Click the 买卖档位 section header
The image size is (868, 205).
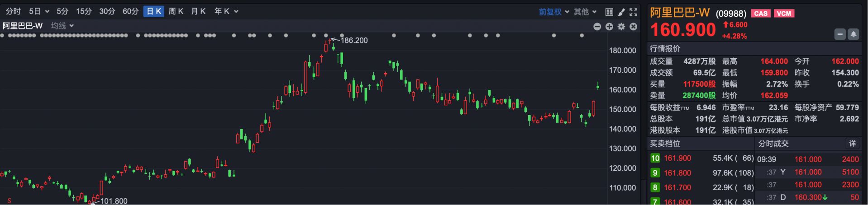[665, 144]
